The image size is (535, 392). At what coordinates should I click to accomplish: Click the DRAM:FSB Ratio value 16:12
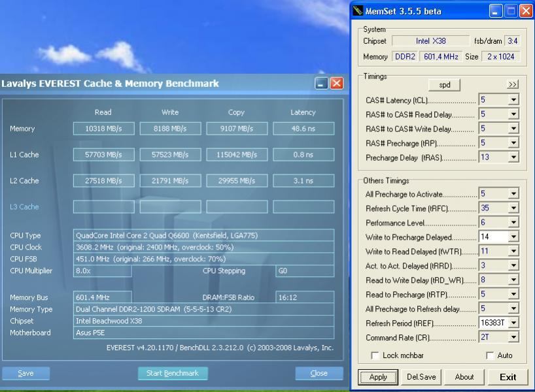pyautogui.click(x=305, y=297)
